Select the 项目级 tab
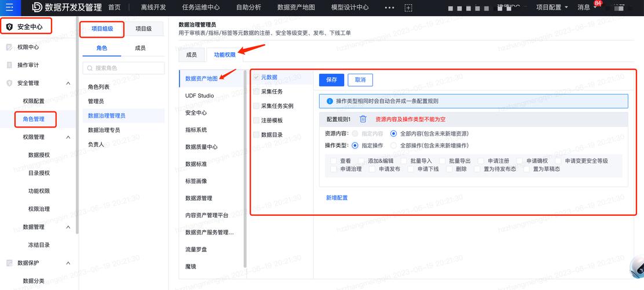 [x=143, y=28]
